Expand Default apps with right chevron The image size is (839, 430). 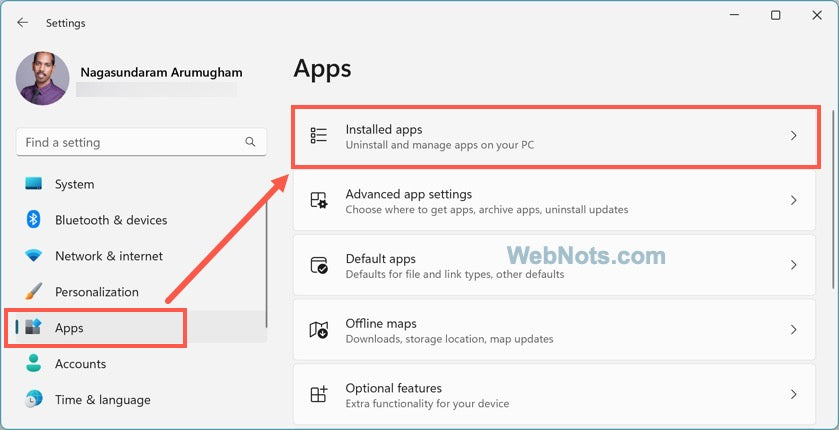[794, 265]
